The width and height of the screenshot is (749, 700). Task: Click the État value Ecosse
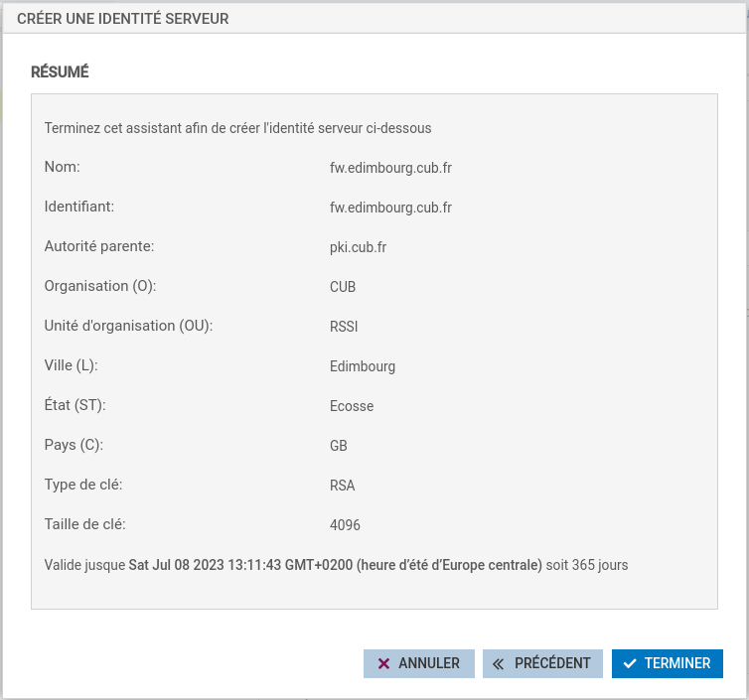click(x=352, y=406)
